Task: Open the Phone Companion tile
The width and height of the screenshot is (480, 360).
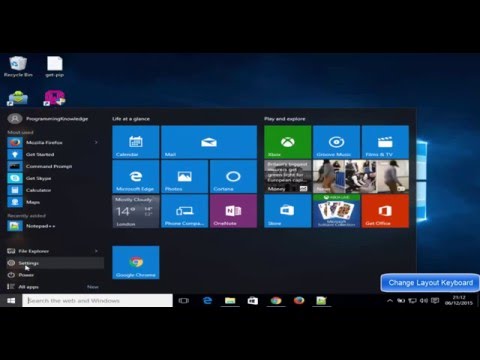Action: pos(185,211)
